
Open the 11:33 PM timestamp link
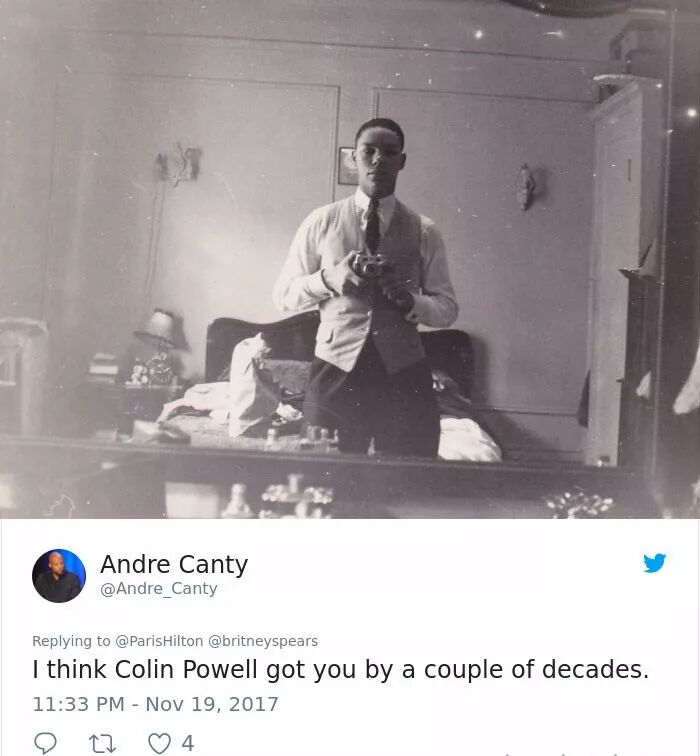(x=79, y=704)
